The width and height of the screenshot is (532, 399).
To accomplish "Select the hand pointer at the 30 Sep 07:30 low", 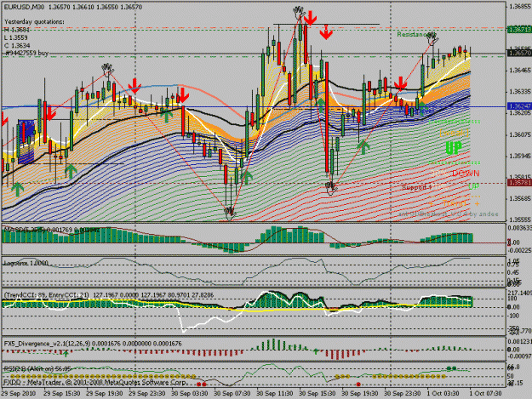I will pyautogui.click(x=230, y=214).
